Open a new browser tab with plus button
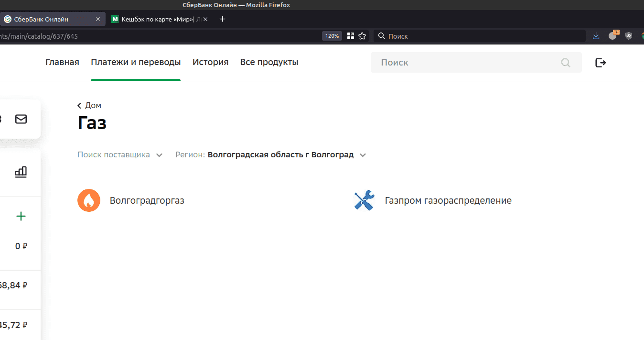The width and height of the screenshot is (644, 340). [x=222, y=19]
